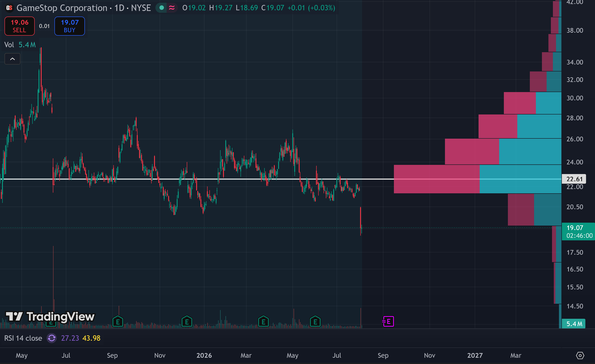Click the 19.06 SELL button

click(19, 26)
